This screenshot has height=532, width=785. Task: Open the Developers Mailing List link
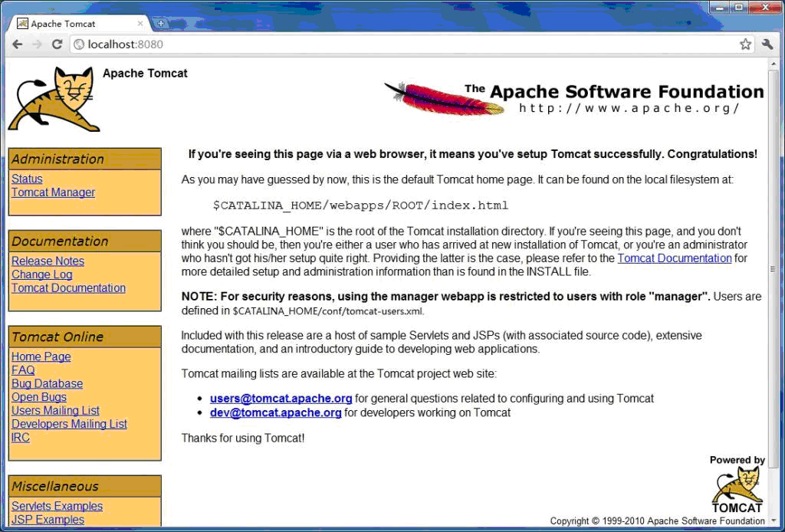[x=69, y=424]
